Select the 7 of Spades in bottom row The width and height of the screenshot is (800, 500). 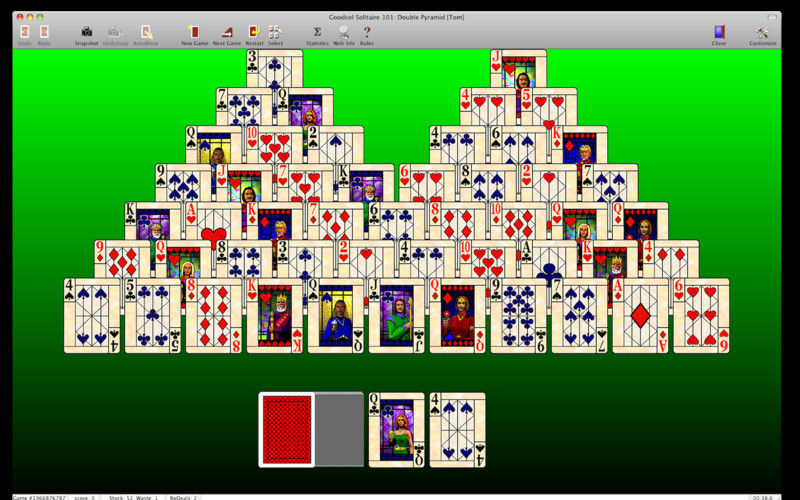pos(579,316)
